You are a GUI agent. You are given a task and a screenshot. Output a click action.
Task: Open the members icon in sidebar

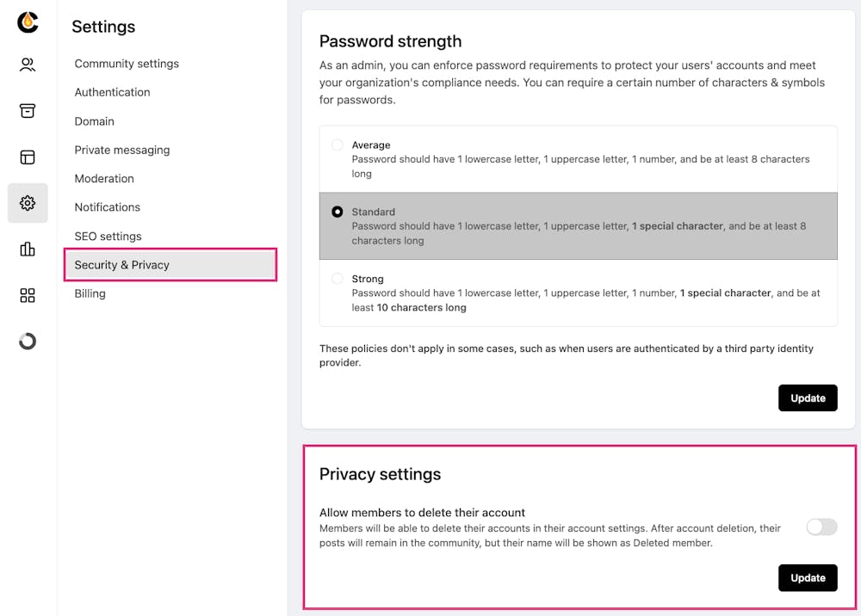[x=28, y=65]
